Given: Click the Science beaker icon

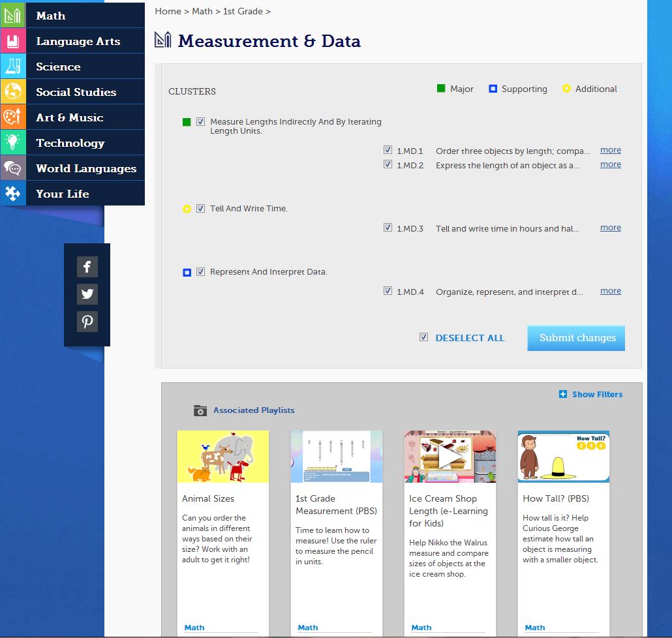Looking at the screenshot, I should coord(13,67).
